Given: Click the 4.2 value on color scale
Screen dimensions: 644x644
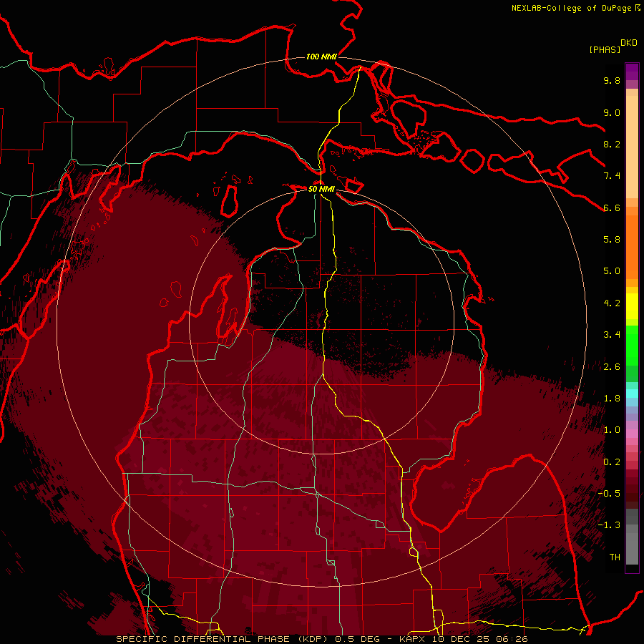Looking at the screenshot, I should point(612,303).
